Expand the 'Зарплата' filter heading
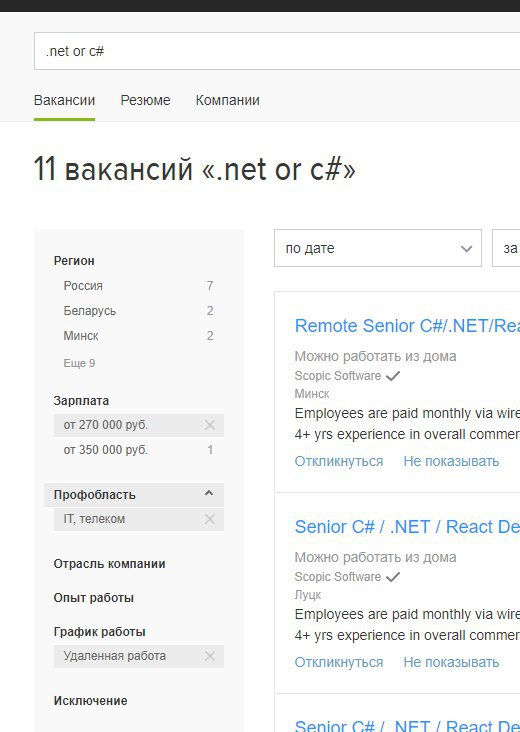Viewport: 520px width, 732px height. coord(81,401)
